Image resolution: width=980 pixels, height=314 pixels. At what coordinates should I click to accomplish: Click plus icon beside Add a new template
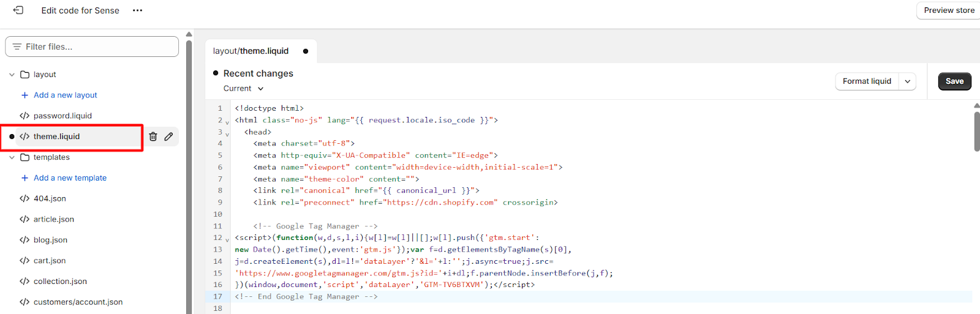[x=24, y=178]
